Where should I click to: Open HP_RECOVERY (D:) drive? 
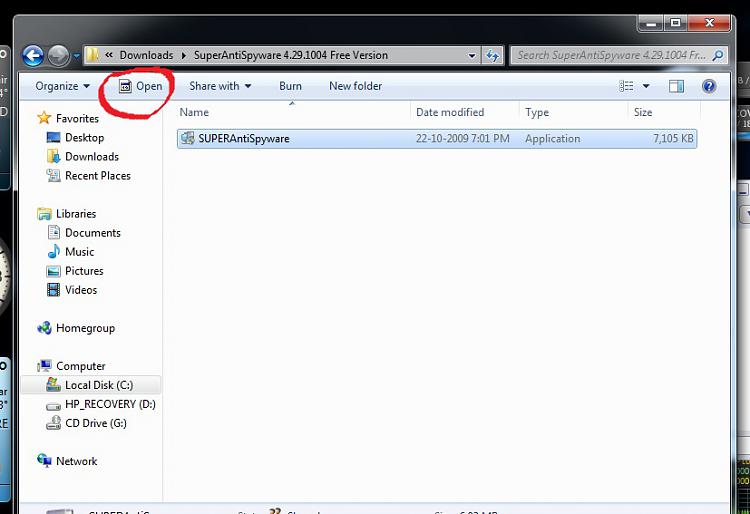[110, 405]
